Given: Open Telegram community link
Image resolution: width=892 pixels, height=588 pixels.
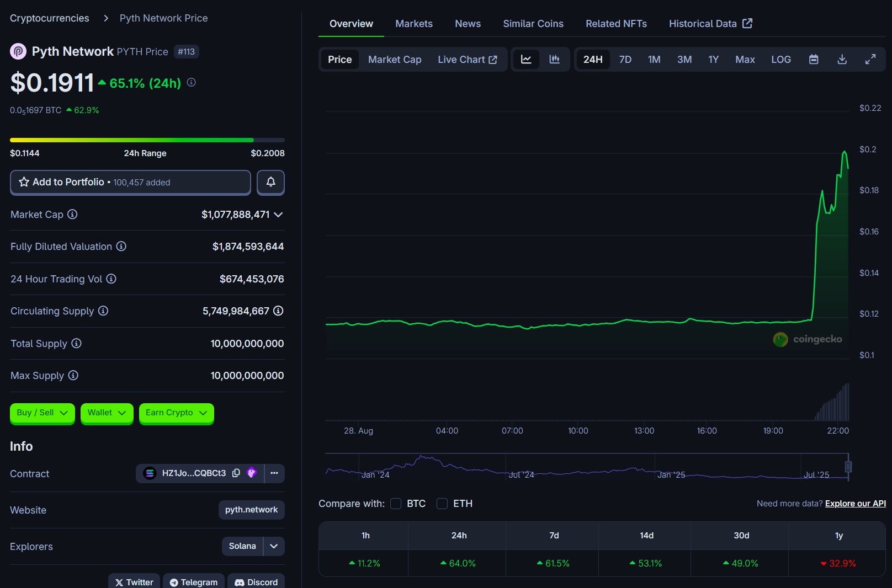Looking at the screenshot, I should (194, 582).
